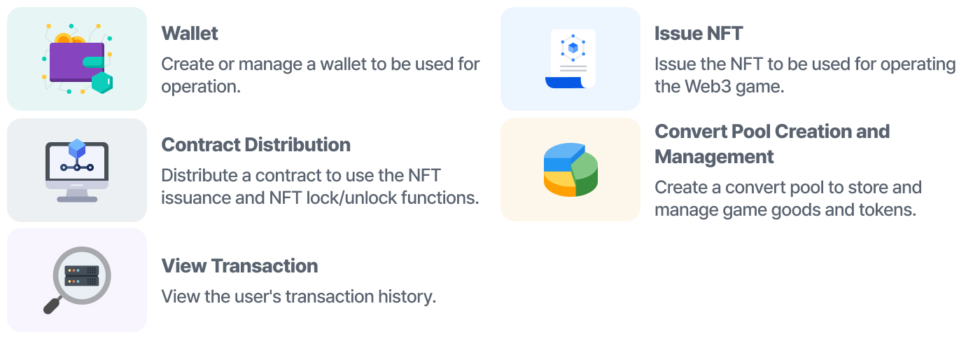Open Convert Pool Creation and Management title

(772, 144)
